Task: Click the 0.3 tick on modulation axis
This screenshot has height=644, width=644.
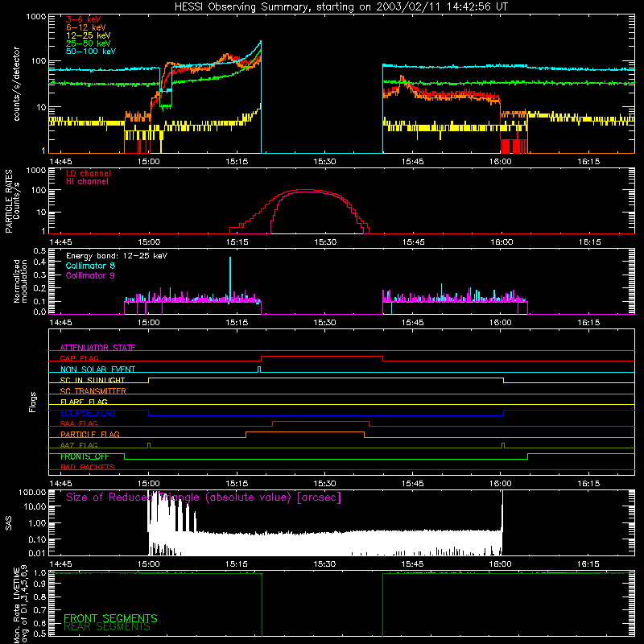Action: point(39,275)
